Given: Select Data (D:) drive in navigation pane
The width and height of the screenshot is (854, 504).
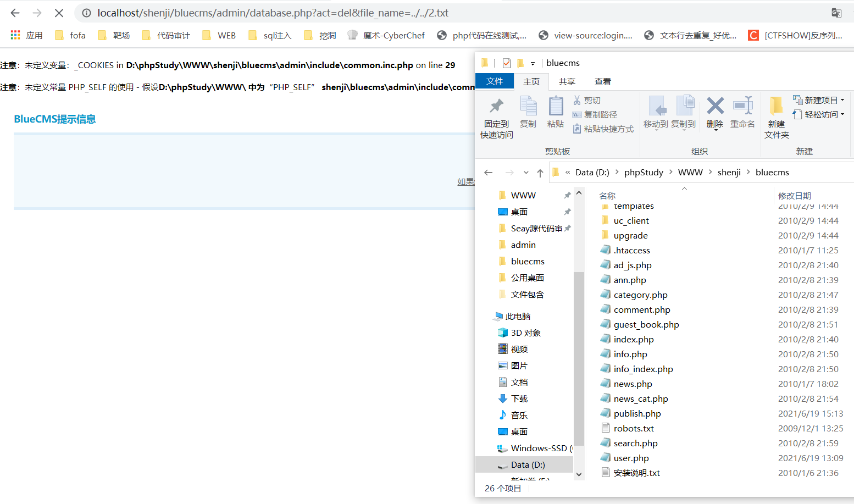Looking at the screenshot, I should pyautogui.click(x=525, y=464).
